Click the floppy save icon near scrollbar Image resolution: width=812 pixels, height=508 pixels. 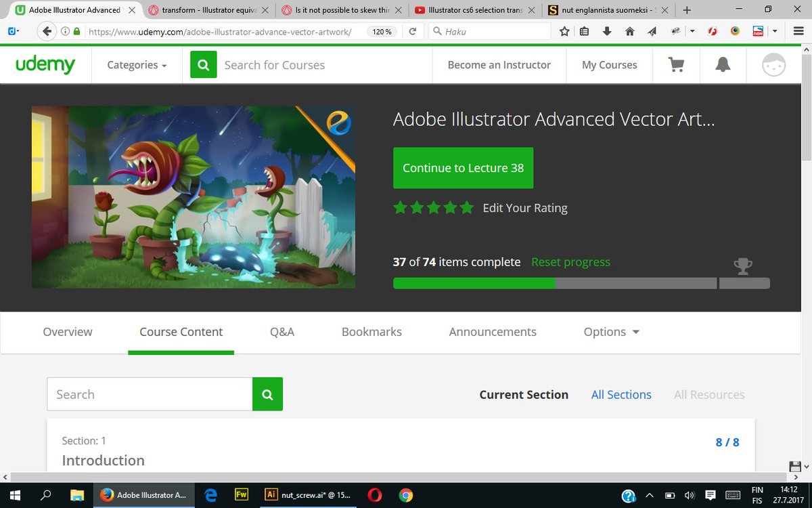(x=796, y=466)
